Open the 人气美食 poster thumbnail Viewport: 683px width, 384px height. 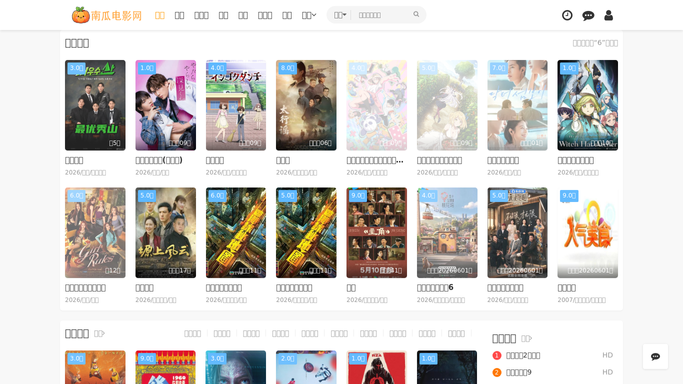(588, 233)
